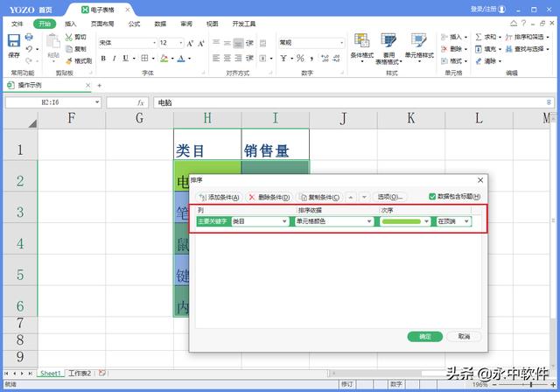The image size is (560, 392).
Task: Click the Delete Condition (删除条件) button
Action: point(269,197)
